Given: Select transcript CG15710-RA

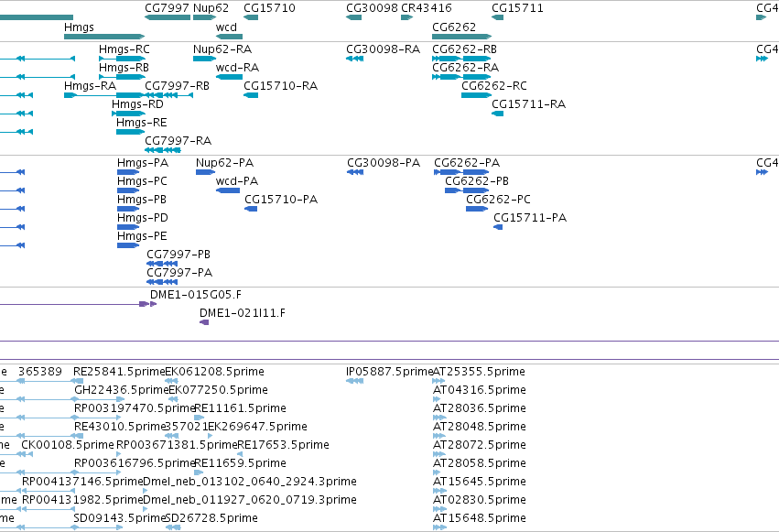Looking at the screenshot, I should pyautogui.click(x=281, y=86).
